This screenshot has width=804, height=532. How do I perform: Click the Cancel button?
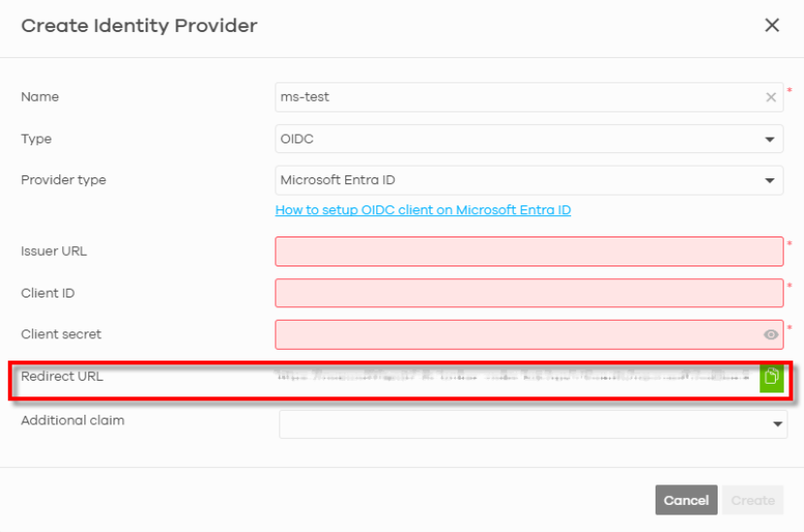pyautogui.click(x=686, y=500)
